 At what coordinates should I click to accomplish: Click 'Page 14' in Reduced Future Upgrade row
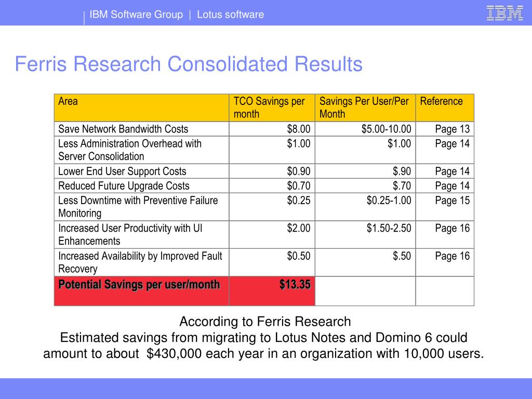click(x=445, y=186)
